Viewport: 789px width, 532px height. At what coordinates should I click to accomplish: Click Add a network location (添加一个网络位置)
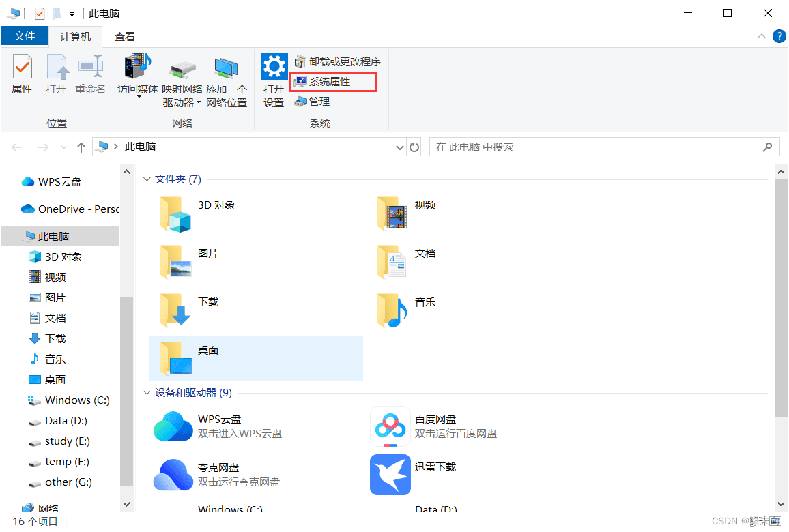pos(227,80)
